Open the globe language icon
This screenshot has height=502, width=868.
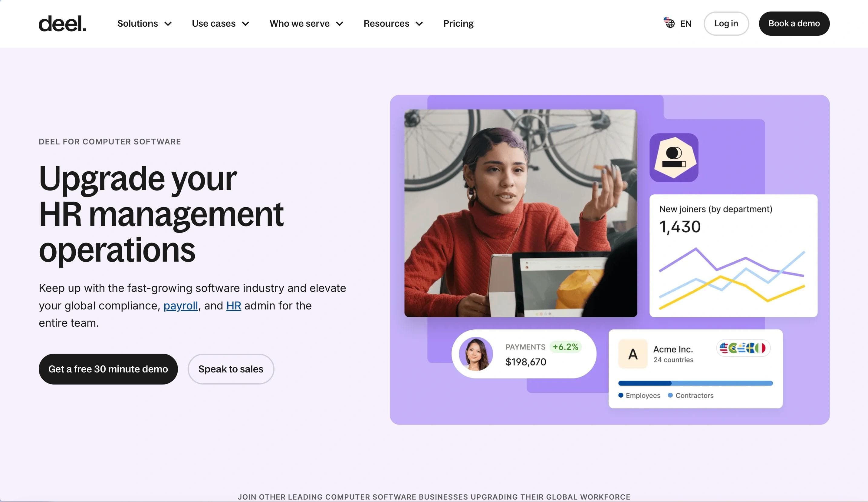pos(669,23)
